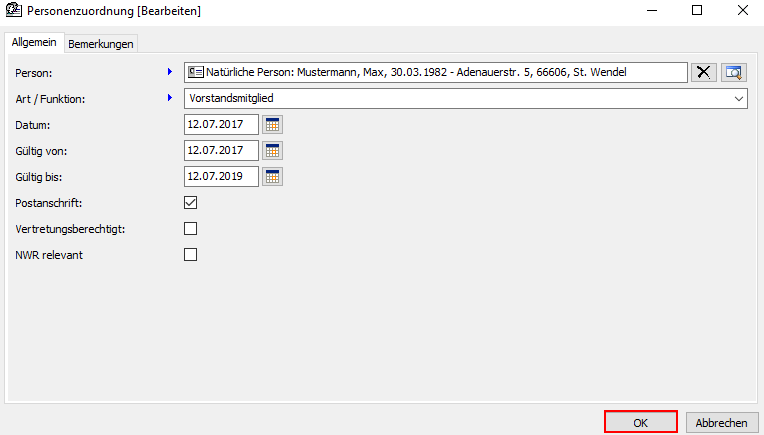Click the blue arrow marker beside Person
Image resolution: width=764 pixels, height=435 pixels.
(x=170, y=72)
